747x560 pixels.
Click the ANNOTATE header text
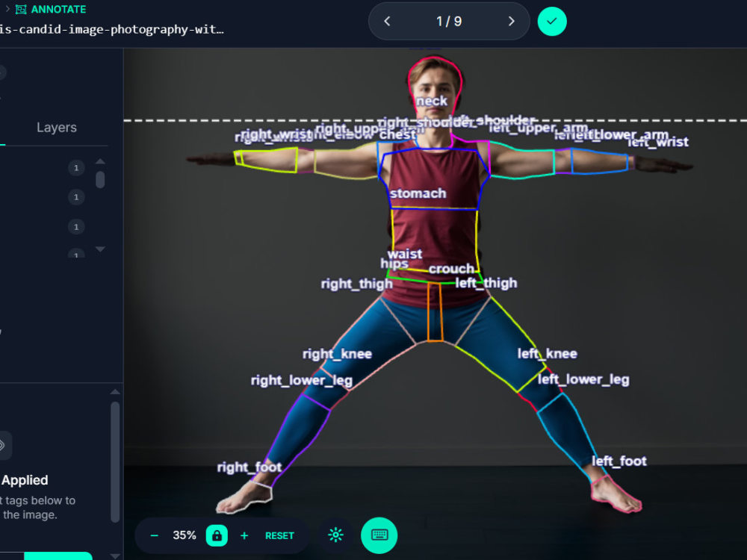(58, 9)
